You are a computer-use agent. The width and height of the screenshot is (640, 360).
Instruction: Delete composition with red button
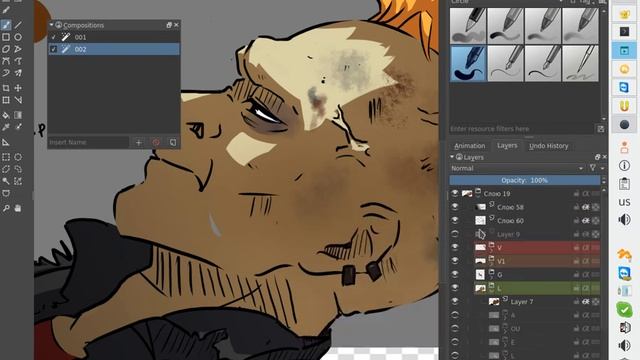click(156, 142)
